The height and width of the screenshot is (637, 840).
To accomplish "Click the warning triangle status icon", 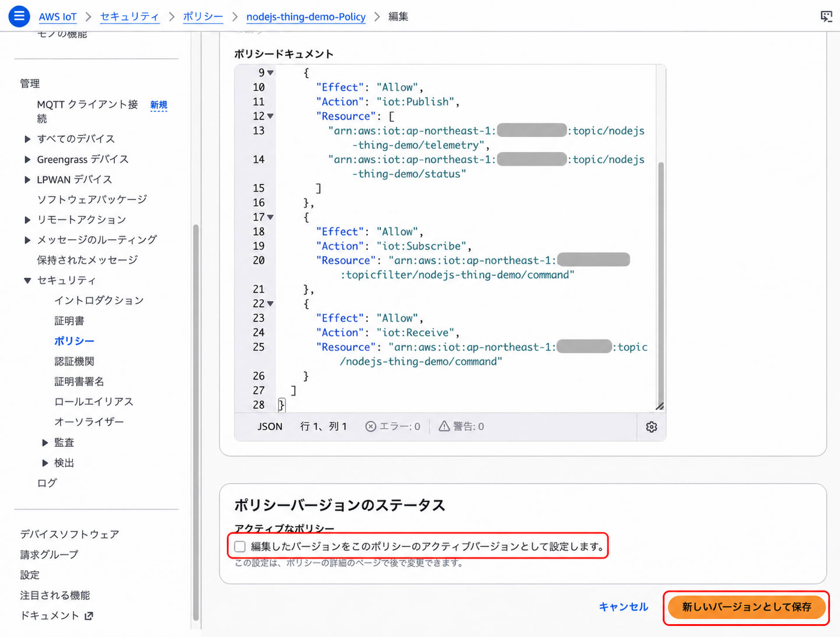I will coord(444,426).
